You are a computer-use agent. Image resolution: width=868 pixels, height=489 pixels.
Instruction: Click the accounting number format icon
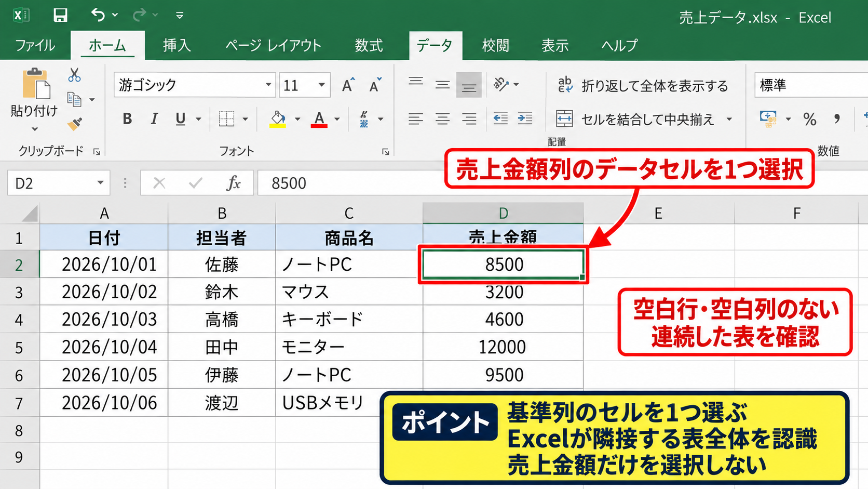coord(768,119)
